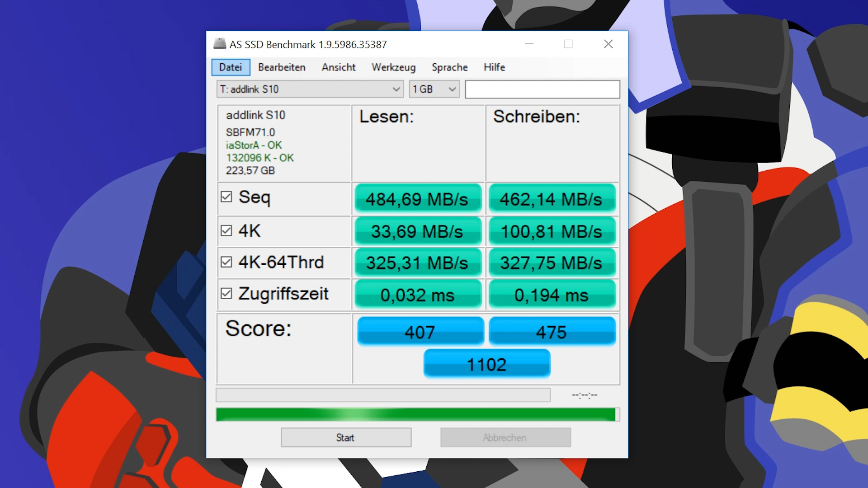Image resolution: width=868 pixels, height=488 pixels.
Task: Click the capacity text 223,57 GB
Action: 250,170
